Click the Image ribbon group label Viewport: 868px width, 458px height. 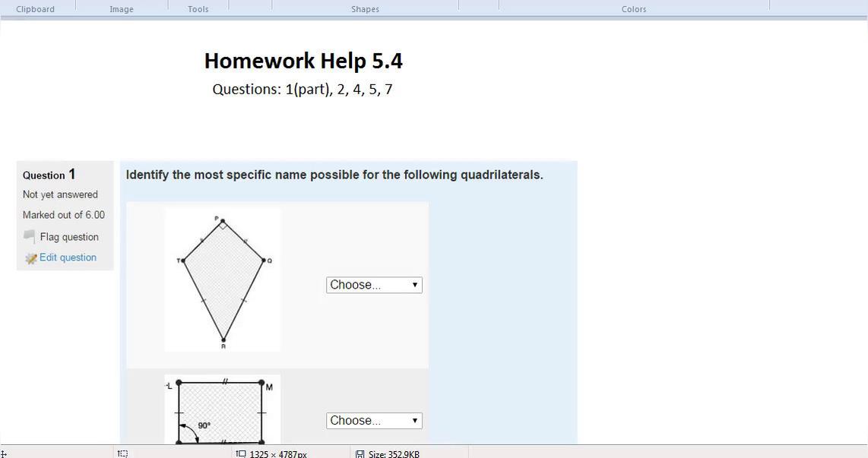pos(122,9)
